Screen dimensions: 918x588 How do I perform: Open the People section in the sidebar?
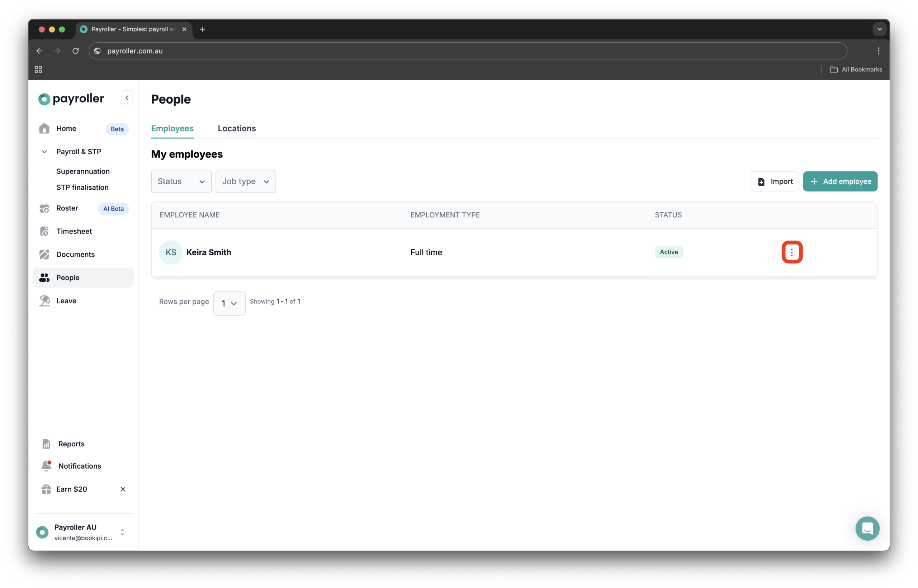pyautogui.click(x=68, y=278)
